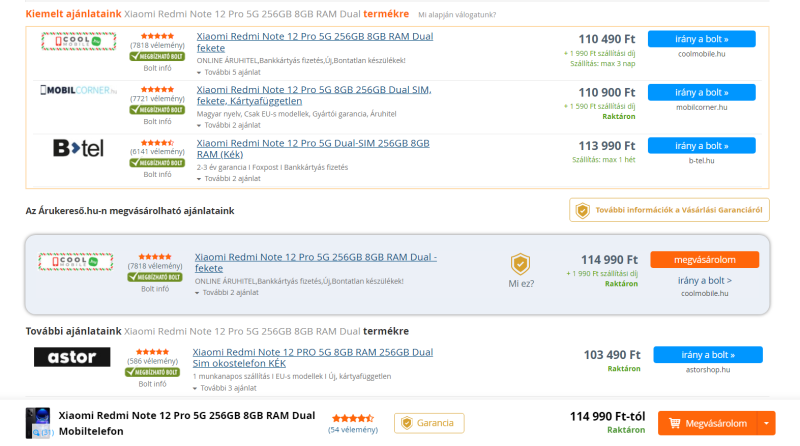This screenshot has height=446, width=800.
Task: Click the mobilcorner.hu domain text
Action: [702, 107]
